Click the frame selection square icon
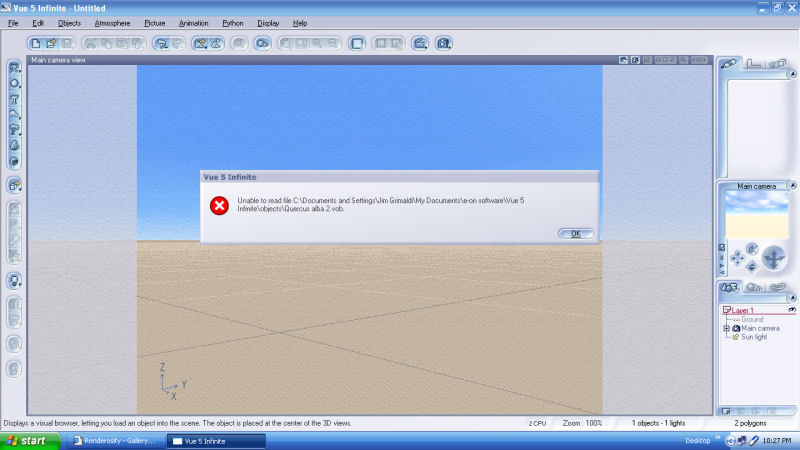Viewport: 800px width, 450px height. click(357, 44)
